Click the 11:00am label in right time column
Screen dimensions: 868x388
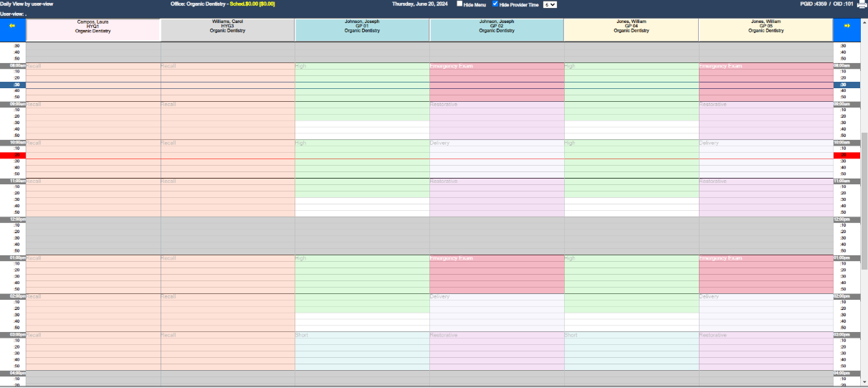click(x=846, y=181)
